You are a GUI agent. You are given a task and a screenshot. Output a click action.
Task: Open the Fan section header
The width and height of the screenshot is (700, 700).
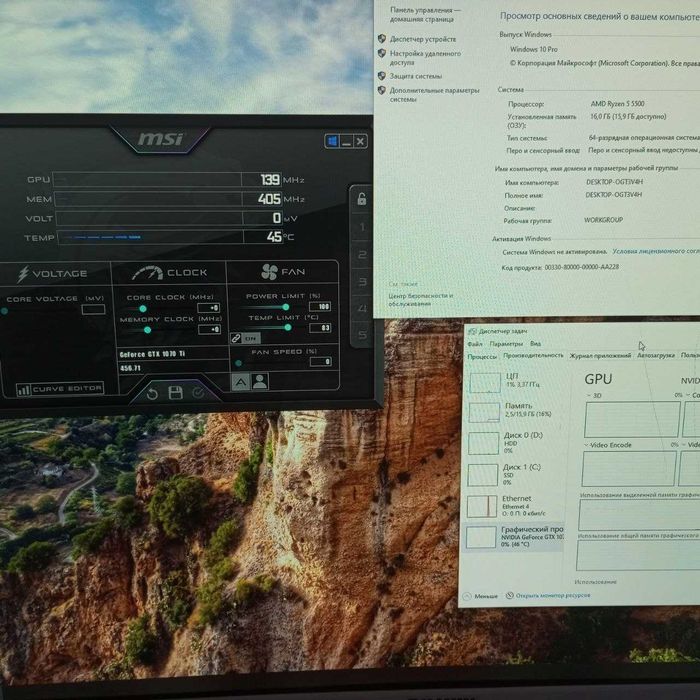click(283, 271)
